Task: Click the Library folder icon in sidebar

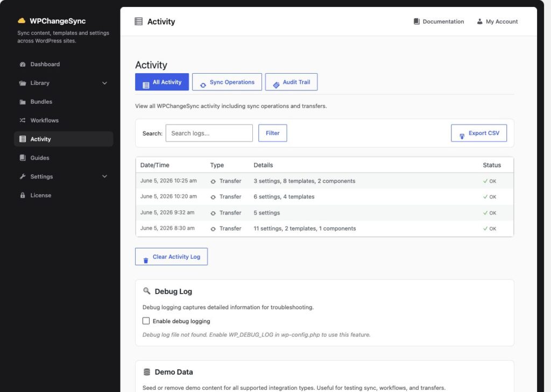Action: tap(23, 83)
